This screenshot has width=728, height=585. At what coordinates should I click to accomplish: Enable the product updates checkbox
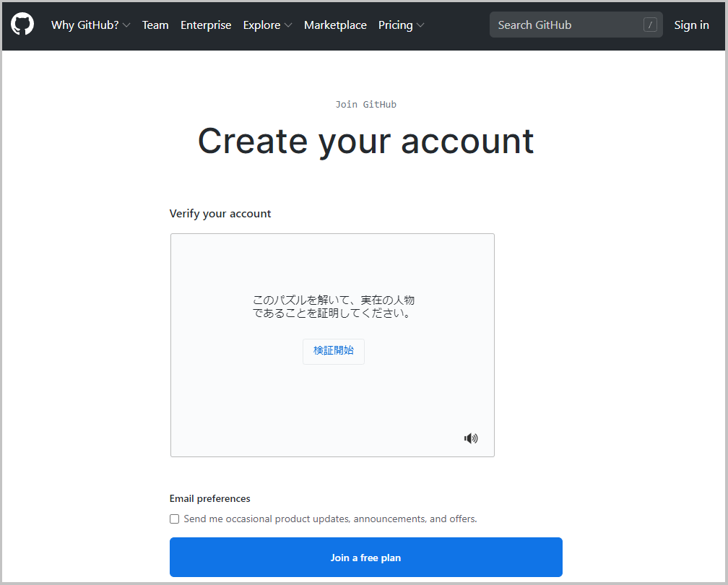[x=174, y=519]
